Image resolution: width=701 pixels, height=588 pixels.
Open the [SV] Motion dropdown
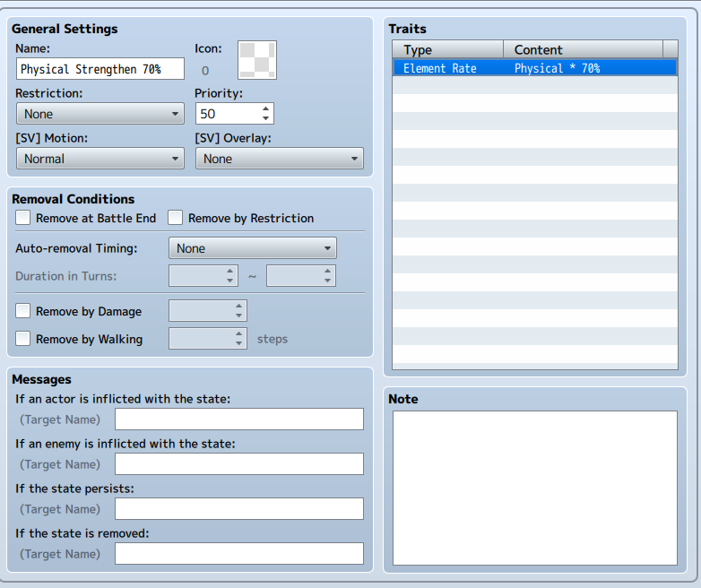[100, 159]
